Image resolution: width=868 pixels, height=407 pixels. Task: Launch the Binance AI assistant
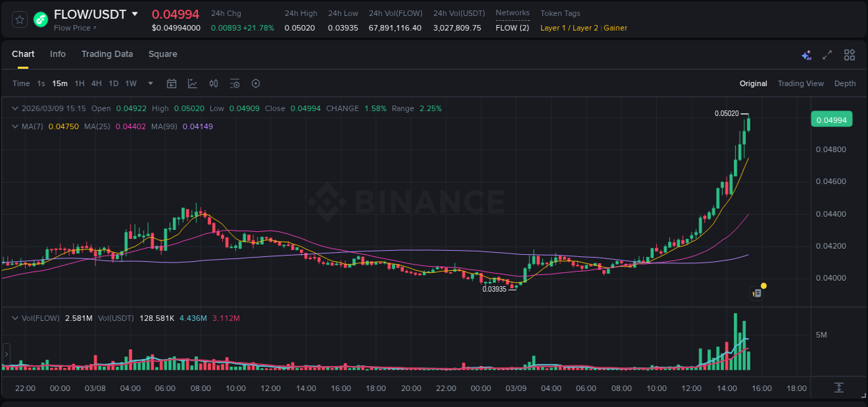(x=806, y=54)
